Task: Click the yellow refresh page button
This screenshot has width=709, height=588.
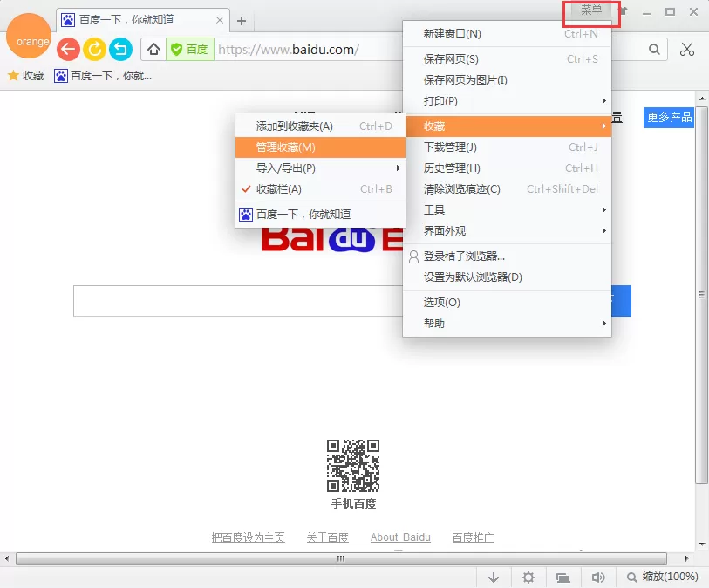Action: [x=94, y=49]
